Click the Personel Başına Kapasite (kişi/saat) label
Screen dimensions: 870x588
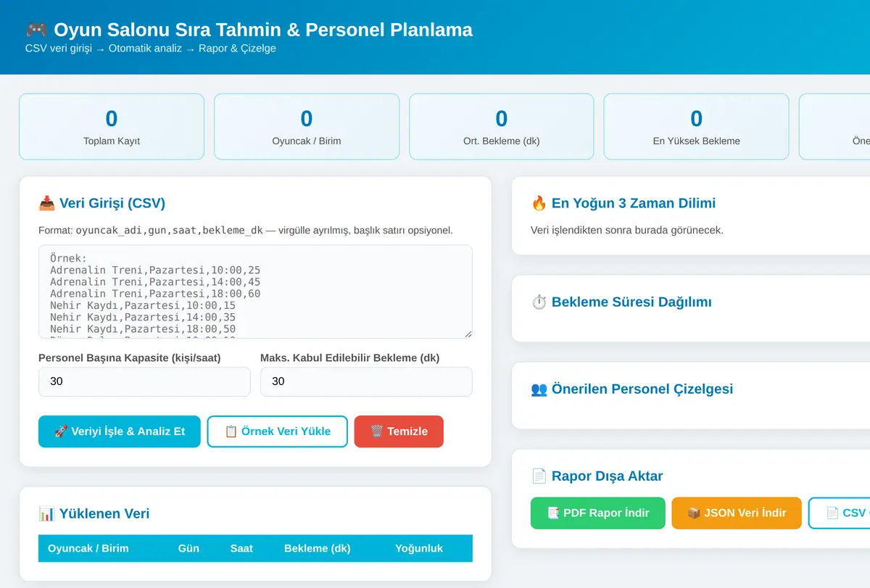[130, 357]
